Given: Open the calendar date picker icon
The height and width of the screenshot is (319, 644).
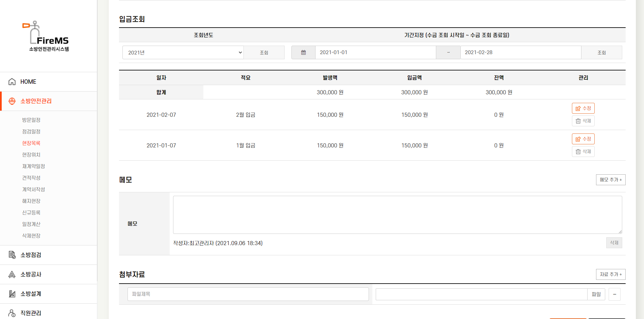Looking at the screenshot, I should pos(303,52).
